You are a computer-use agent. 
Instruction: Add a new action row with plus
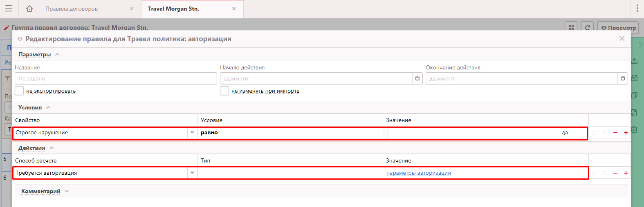[x=626, y=173]
